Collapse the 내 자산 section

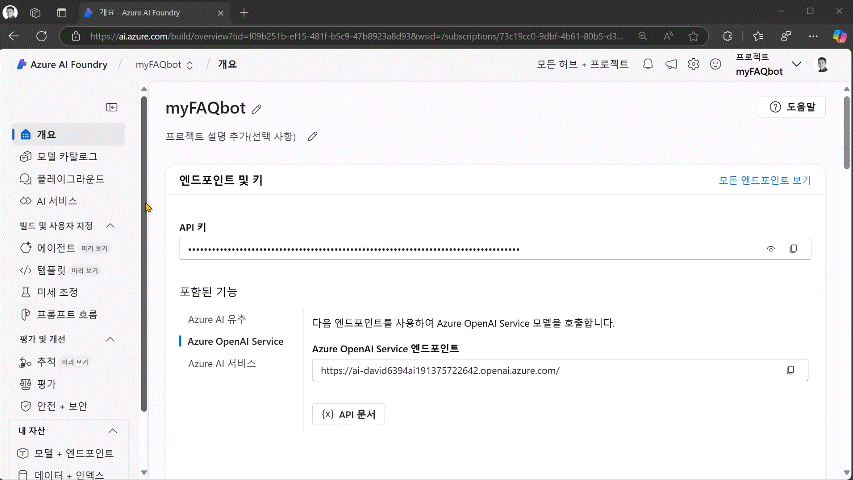pos(113,431)
